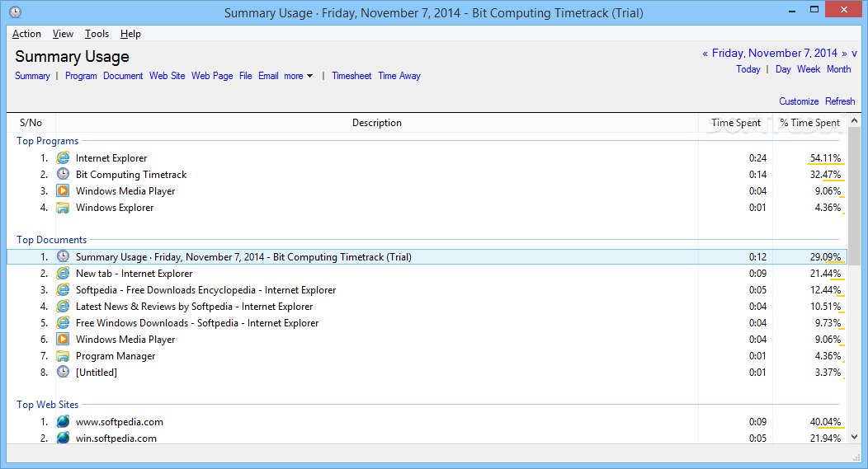Switch to Day view
The width and height of the screenshot is (868, 469).
(783, 69)
